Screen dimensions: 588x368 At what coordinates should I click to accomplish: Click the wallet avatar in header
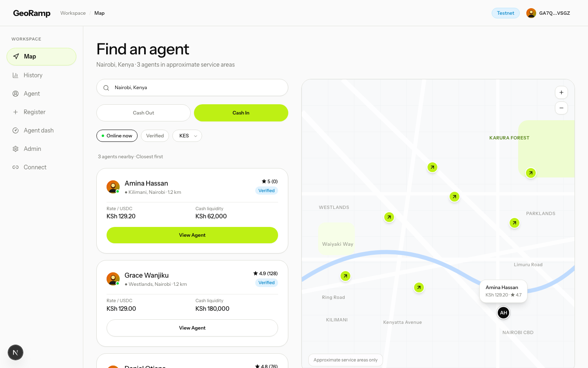pyautogui.click(x=531, y=13)
